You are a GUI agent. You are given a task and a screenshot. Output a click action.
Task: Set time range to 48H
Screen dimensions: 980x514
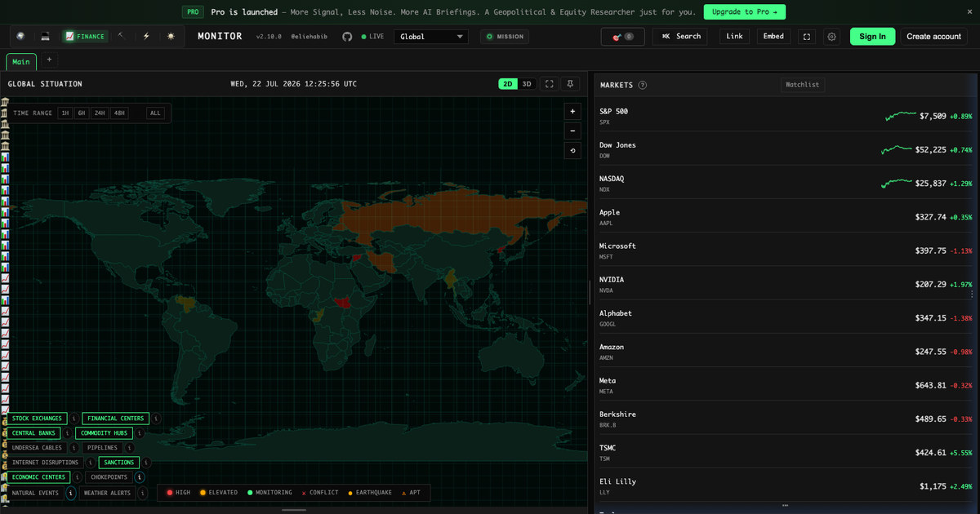click(119, 113)
